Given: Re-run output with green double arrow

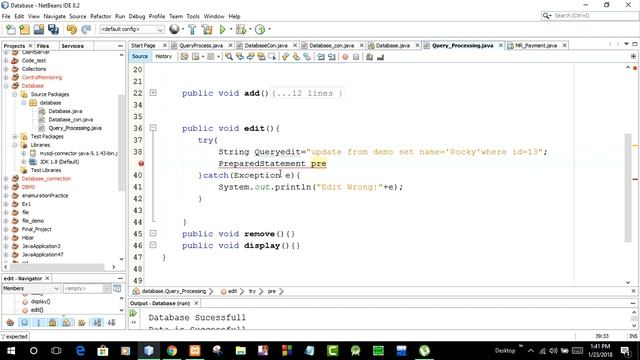Looking at the screenshot, I should point(133,313).
